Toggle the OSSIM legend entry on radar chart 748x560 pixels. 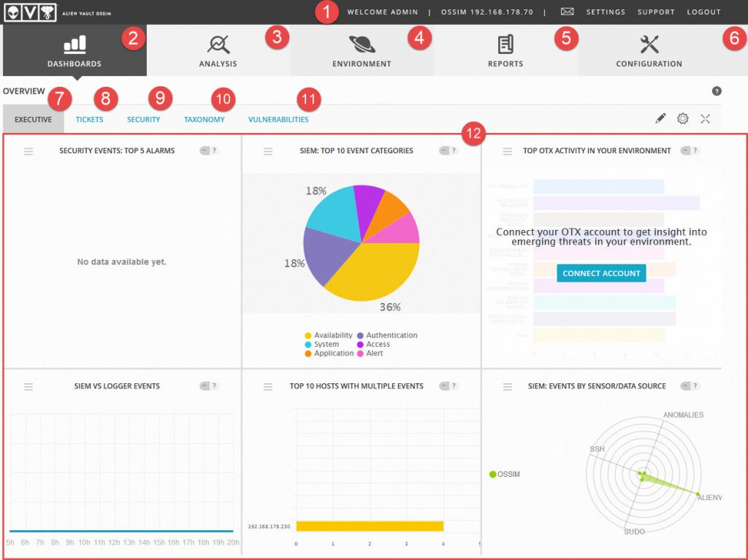point(504,475)
